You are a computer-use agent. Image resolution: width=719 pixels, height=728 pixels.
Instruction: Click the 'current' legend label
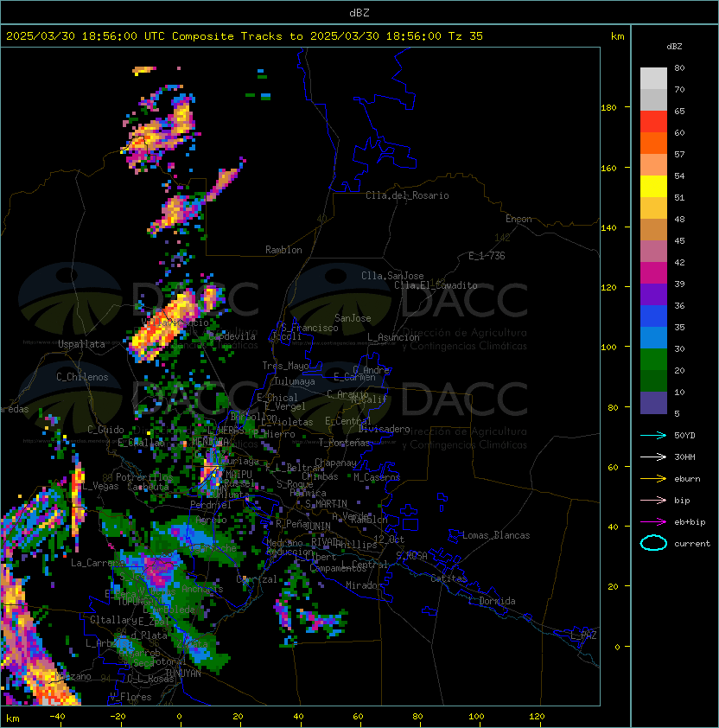[692, 544]
